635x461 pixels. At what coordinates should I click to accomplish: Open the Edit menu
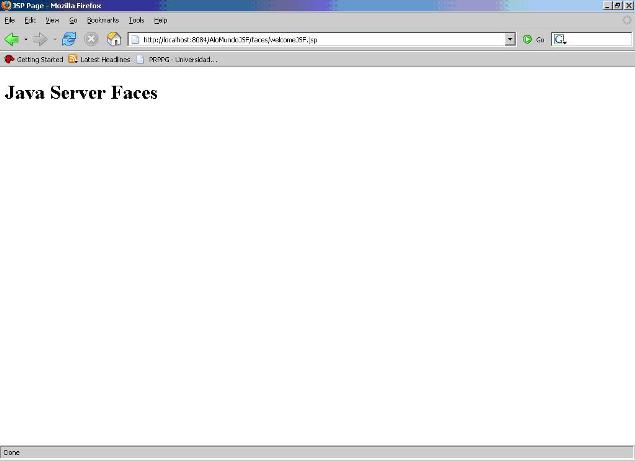(30, 20)
